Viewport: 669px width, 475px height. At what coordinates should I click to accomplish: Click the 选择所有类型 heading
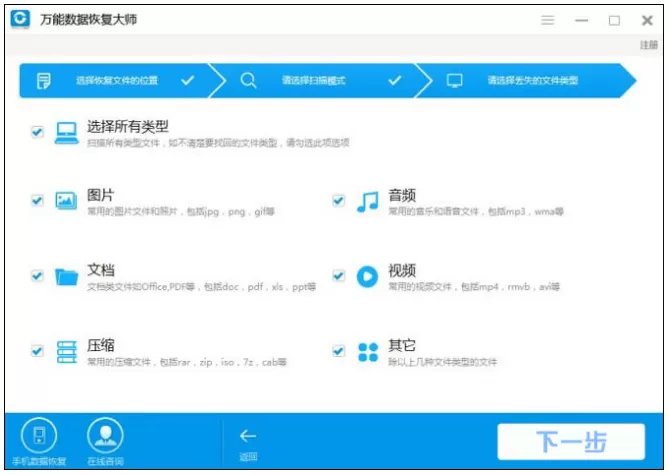tap(128, 126)
